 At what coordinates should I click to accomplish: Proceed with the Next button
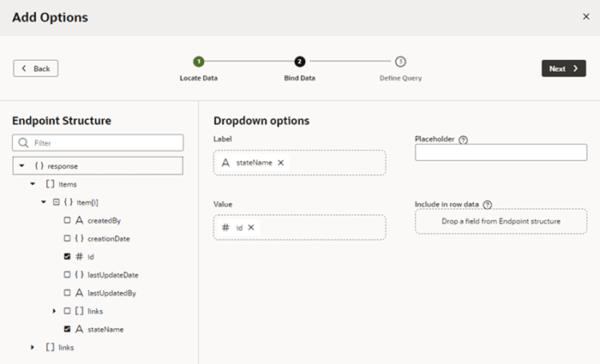563,69
